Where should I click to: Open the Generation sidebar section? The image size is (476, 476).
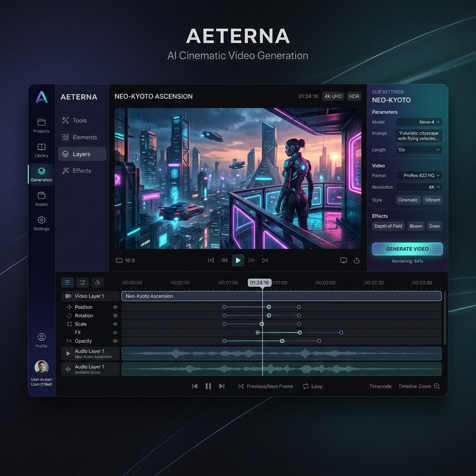click(41, 175)
